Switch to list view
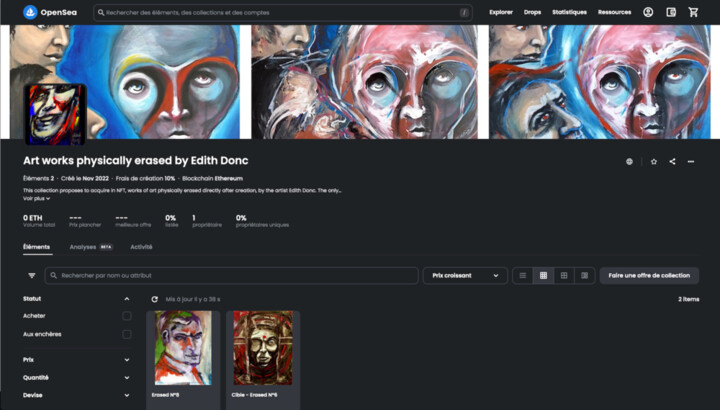 (523, 275)
